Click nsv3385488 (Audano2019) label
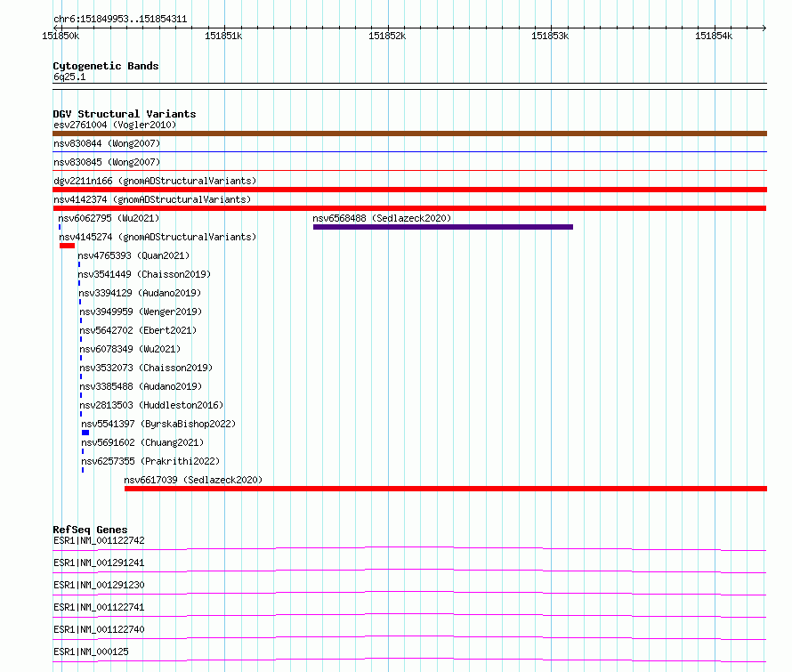The image size is (792, 672). (x=141, y=386)
